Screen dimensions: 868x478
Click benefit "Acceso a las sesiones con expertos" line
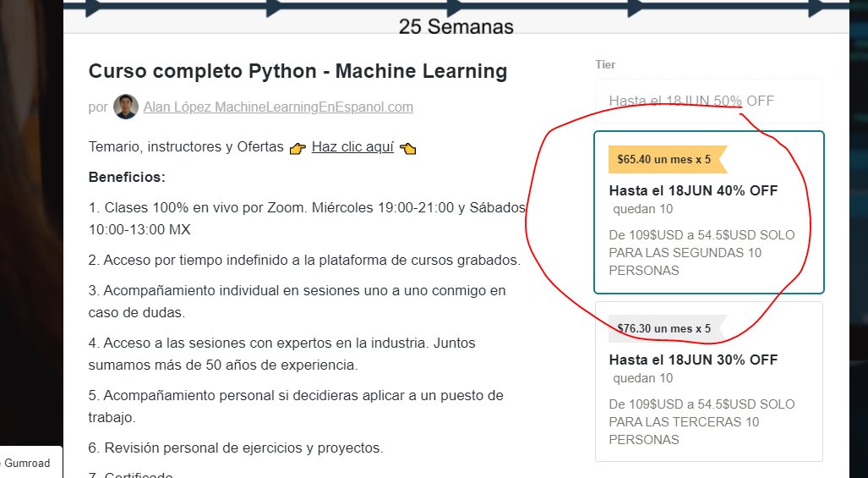click(x=281, y=354)
